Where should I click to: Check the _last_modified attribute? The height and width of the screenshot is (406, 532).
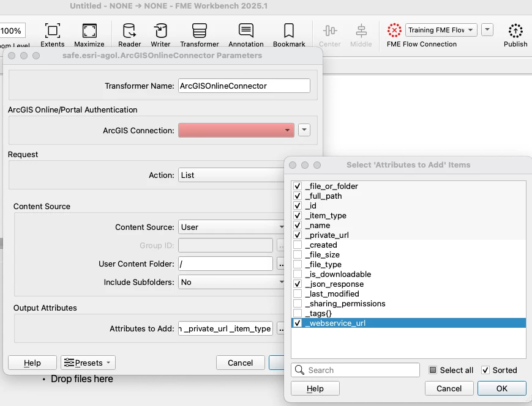(298, 294)
